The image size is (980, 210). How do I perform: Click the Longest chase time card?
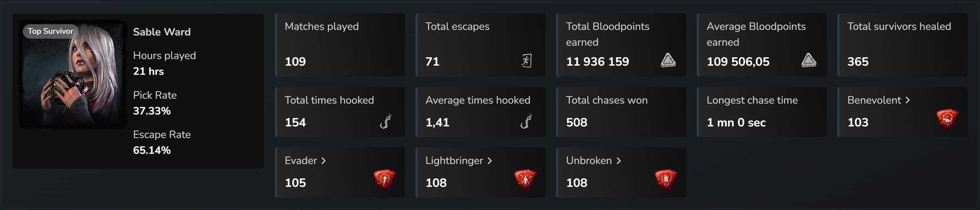pos(761,112)
